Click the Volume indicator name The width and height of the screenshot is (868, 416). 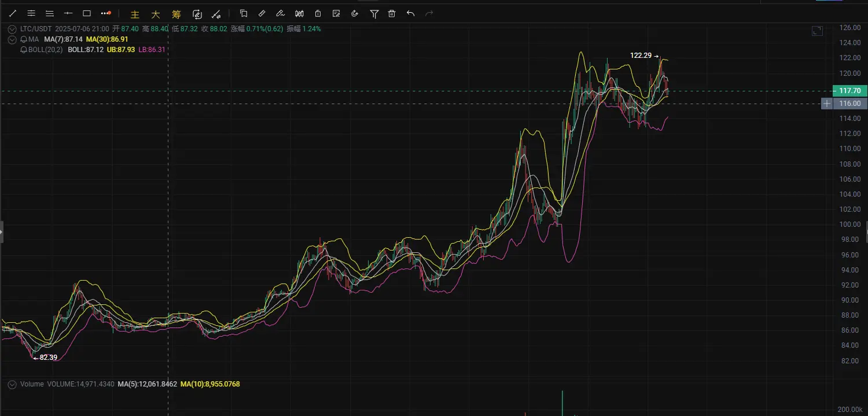coord(32,384)
